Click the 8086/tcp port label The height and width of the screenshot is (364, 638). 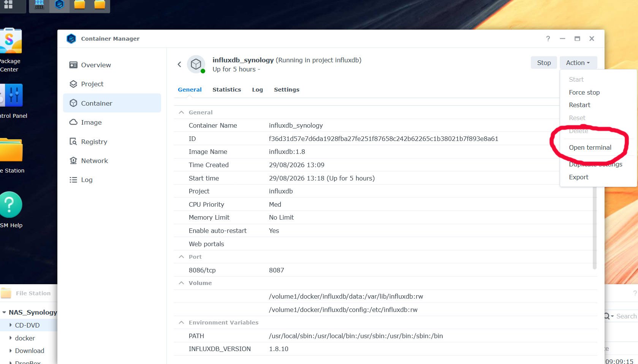point(202,270)
